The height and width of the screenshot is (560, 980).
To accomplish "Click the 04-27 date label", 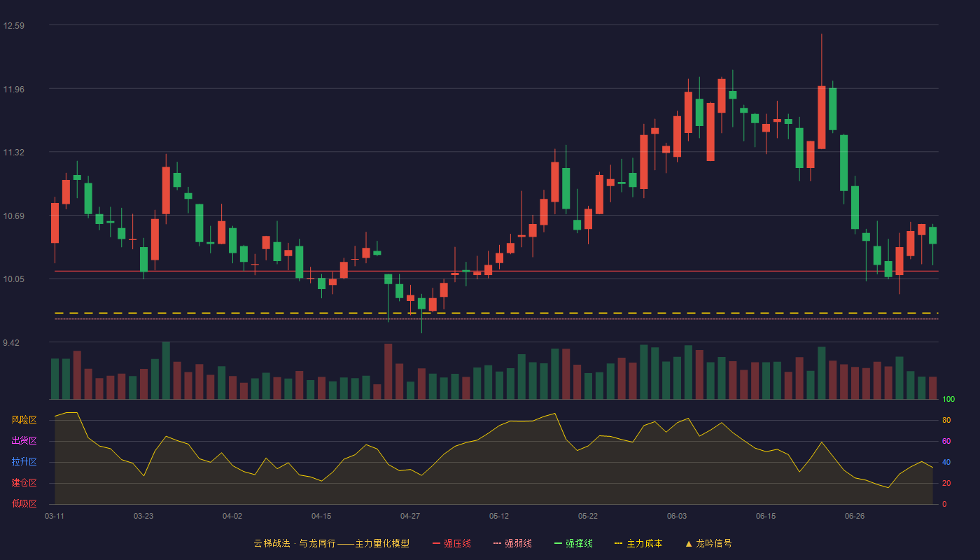I will [x=410, y=516].
